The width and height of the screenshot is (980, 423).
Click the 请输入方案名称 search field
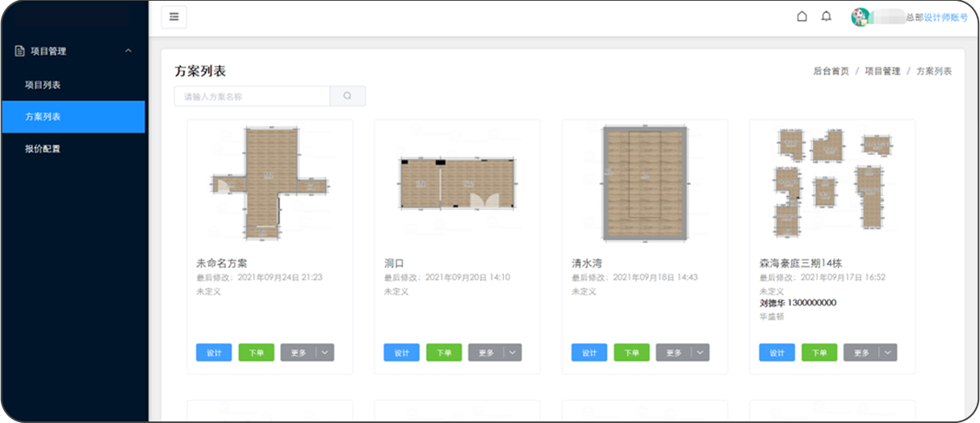tap(253, 96)
